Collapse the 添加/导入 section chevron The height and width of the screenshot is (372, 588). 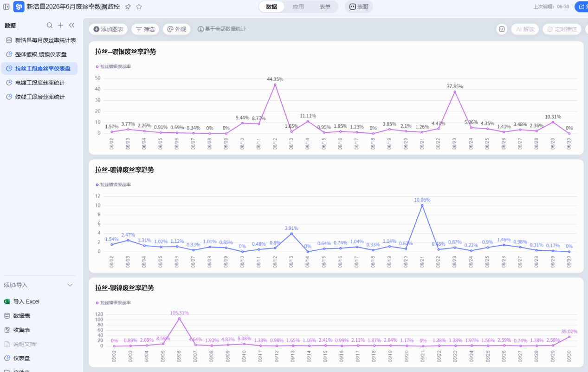70,285
